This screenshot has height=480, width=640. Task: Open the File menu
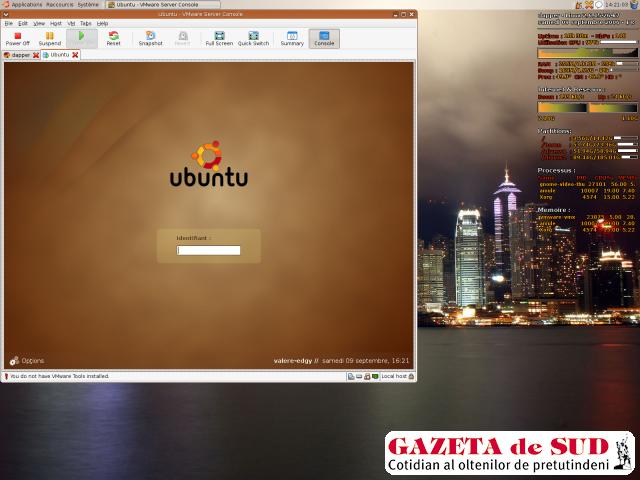(x=9, y=24)
